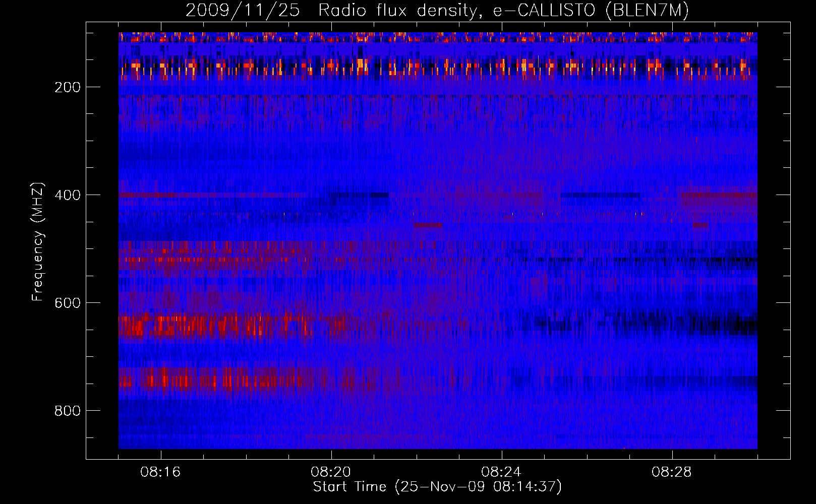
Task: Click the 08:16 time tick label
Action: click(x=160, y=472)
